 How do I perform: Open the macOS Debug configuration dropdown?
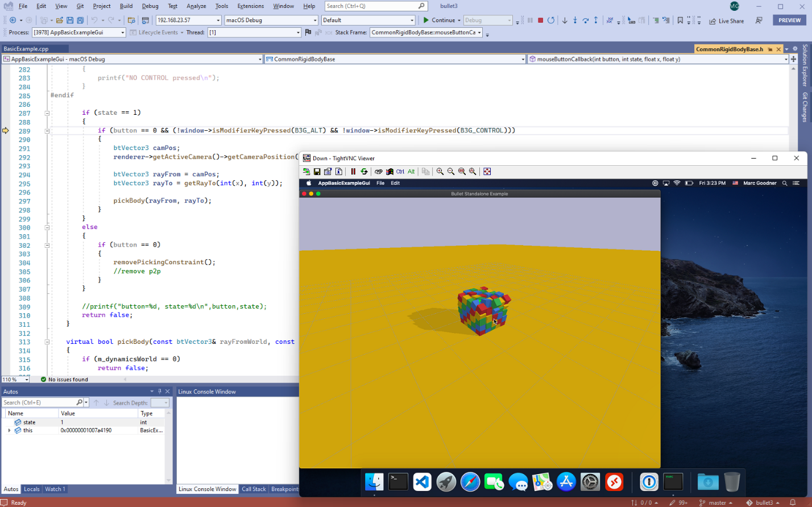click(x=271, y=20)
